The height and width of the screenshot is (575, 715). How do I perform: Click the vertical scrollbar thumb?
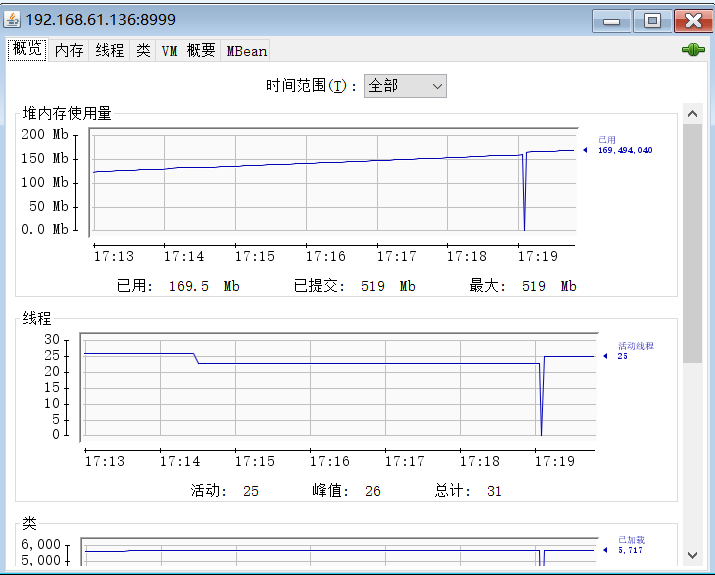pos(692,243)
